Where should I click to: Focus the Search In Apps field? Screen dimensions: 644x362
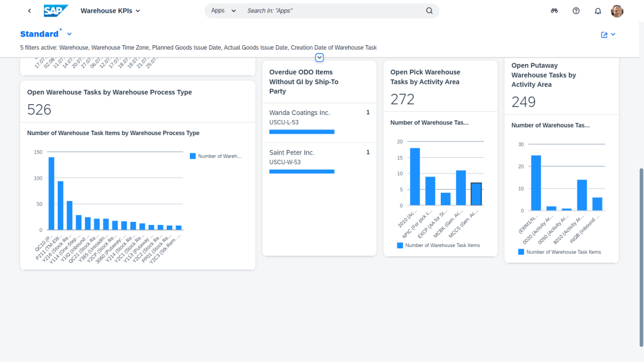tap(333, 11)
